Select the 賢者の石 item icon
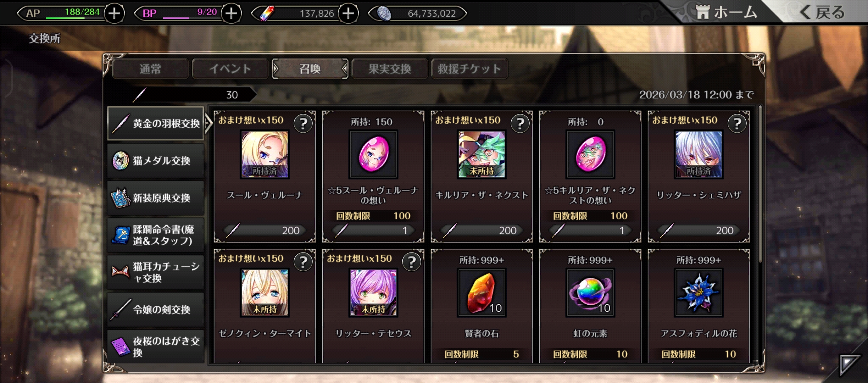The image size is (868, 383). pos(482,293)
